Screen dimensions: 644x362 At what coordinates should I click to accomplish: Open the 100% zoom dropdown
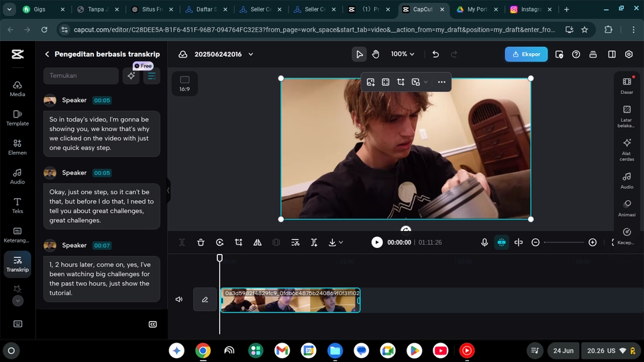coord(402,54)
